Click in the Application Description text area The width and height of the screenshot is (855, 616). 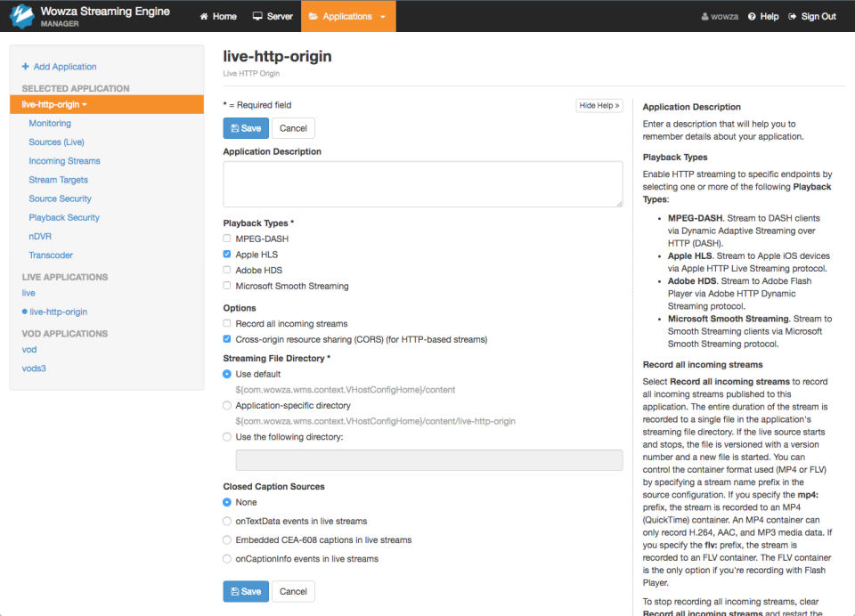pyautogui.click(x=422, y=184)
